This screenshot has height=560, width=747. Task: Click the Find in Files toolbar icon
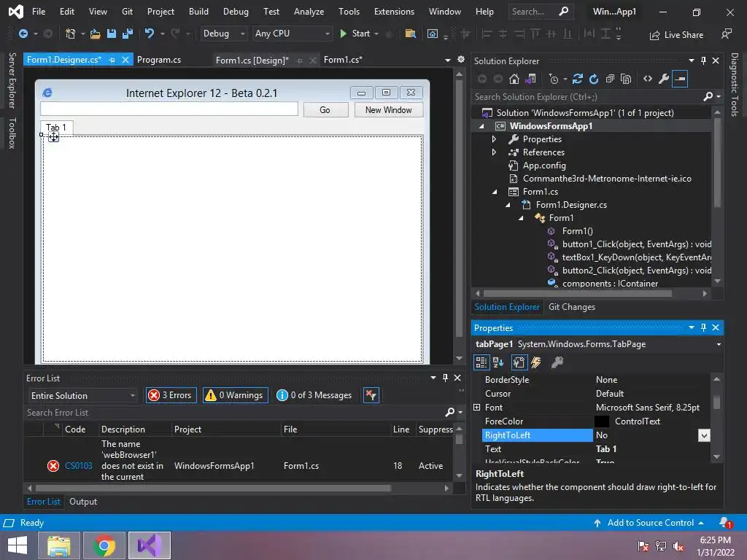(410, 34)
